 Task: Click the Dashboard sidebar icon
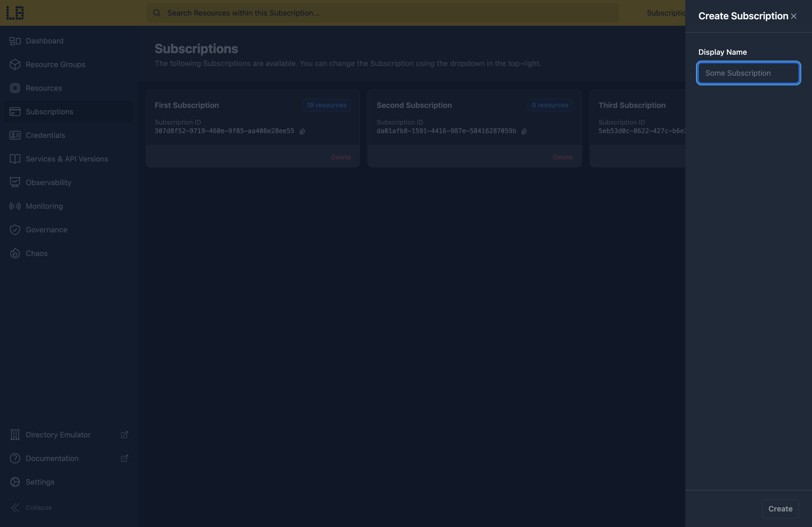(15, 41)
